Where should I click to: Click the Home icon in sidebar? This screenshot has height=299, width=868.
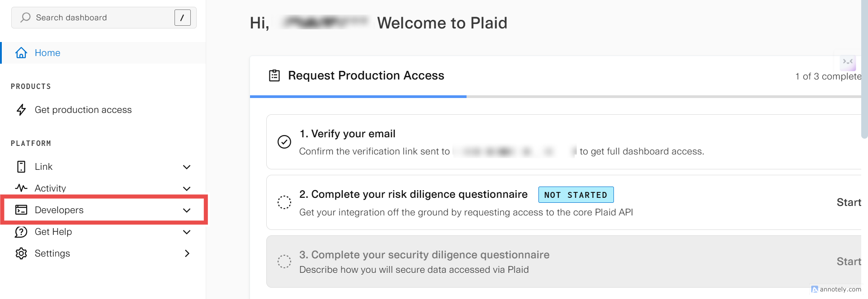(21, 53)
